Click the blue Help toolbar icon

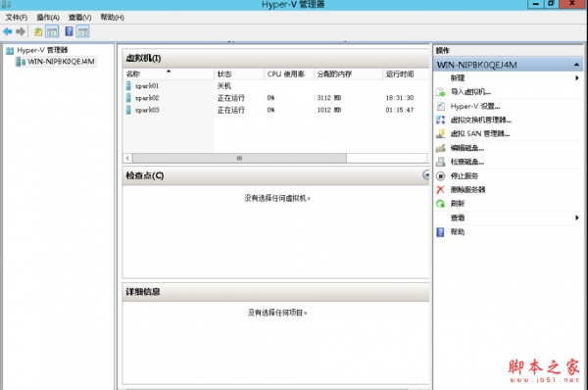69,31
